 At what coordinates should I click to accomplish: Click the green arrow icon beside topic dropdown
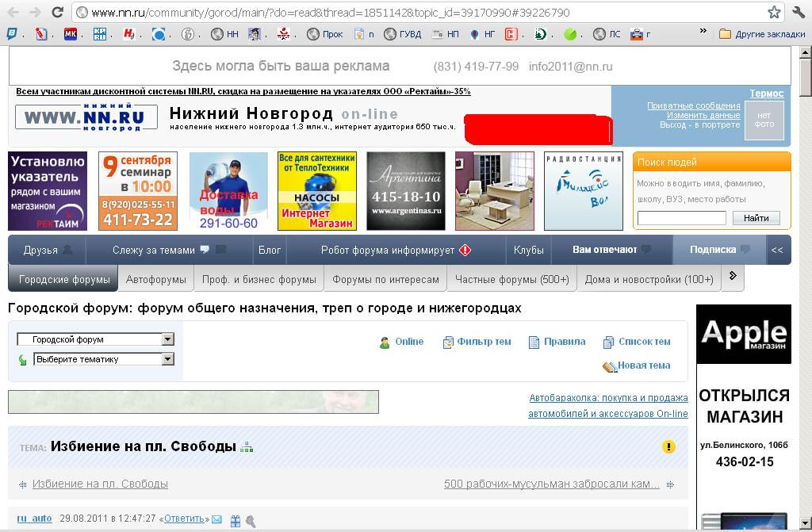23,359
